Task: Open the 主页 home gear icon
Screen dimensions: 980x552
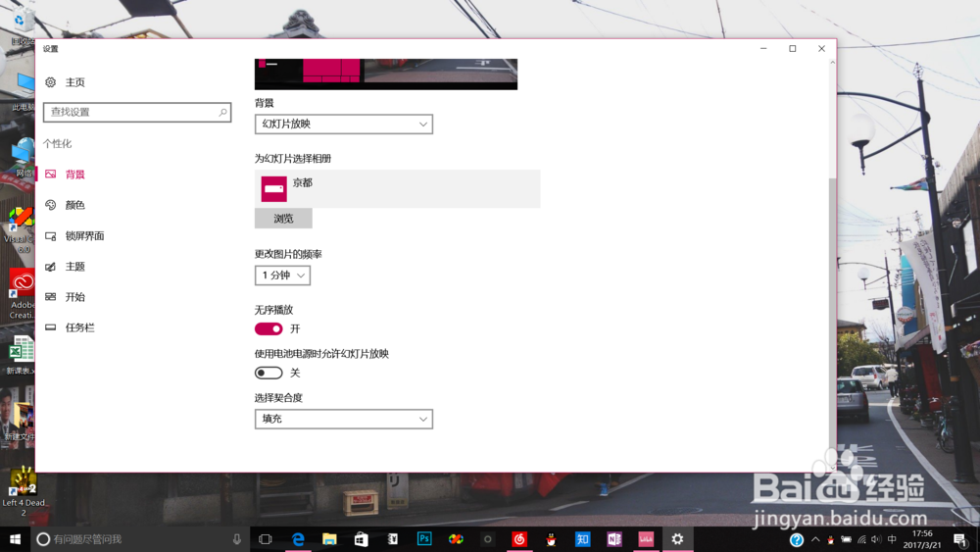Action: [x=51, y=82]
